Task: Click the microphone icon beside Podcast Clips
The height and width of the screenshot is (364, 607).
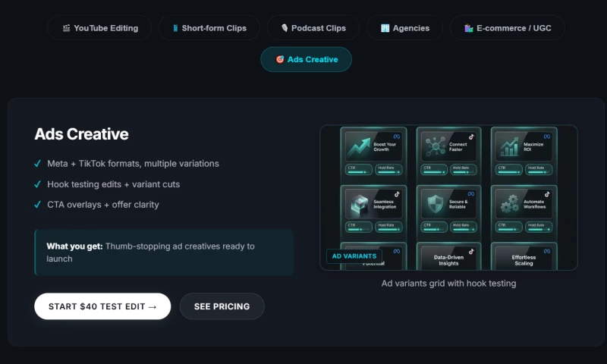Action: [285, 28]
